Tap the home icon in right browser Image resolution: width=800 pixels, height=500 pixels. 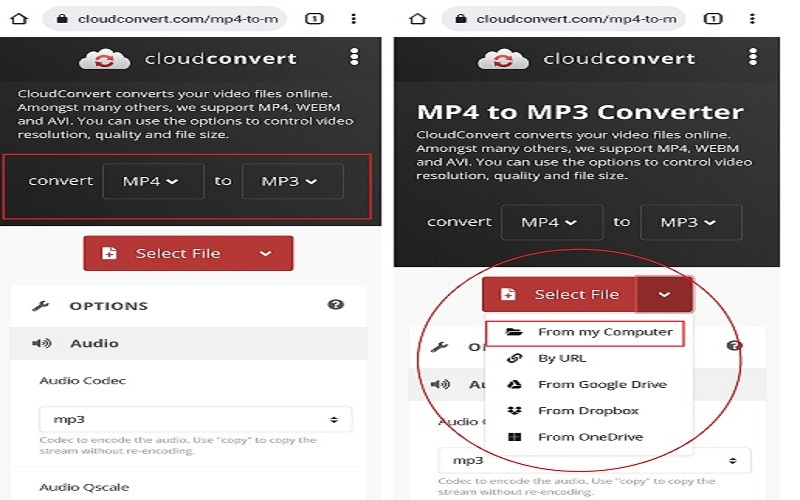[418, 19]
